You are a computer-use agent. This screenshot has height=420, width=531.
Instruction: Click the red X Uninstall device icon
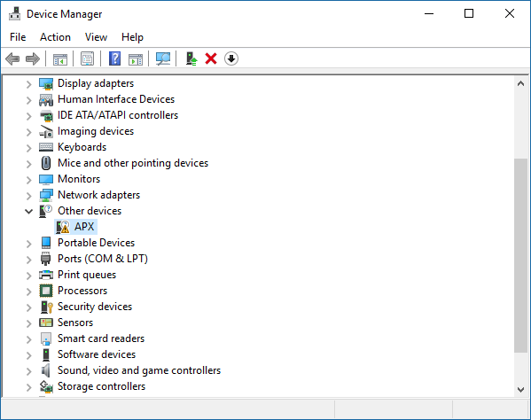[211, 58]
